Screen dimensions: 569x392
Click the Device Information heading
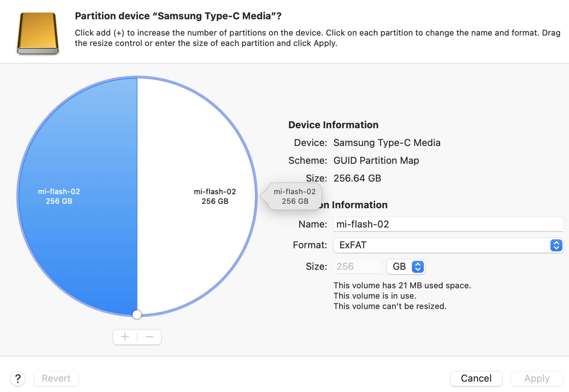pos(333,125)
